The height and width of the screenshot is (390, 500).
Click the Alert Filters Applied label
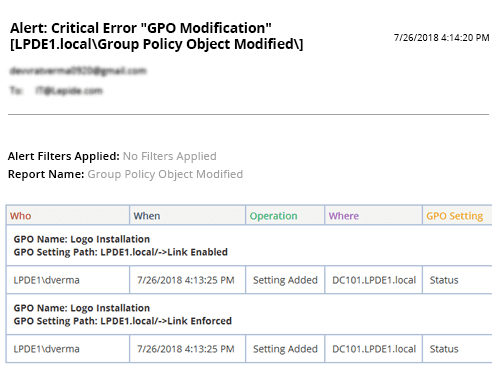(x=64, y=156)
